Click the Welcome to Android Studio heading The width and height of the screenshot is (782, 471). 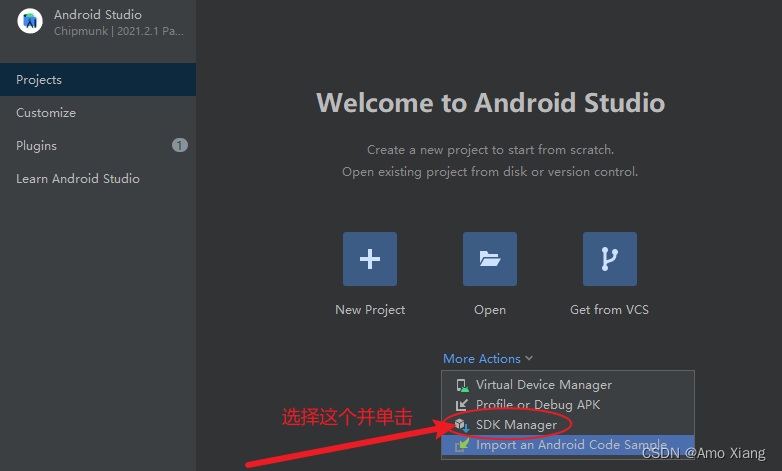click(x=490, y=103)
